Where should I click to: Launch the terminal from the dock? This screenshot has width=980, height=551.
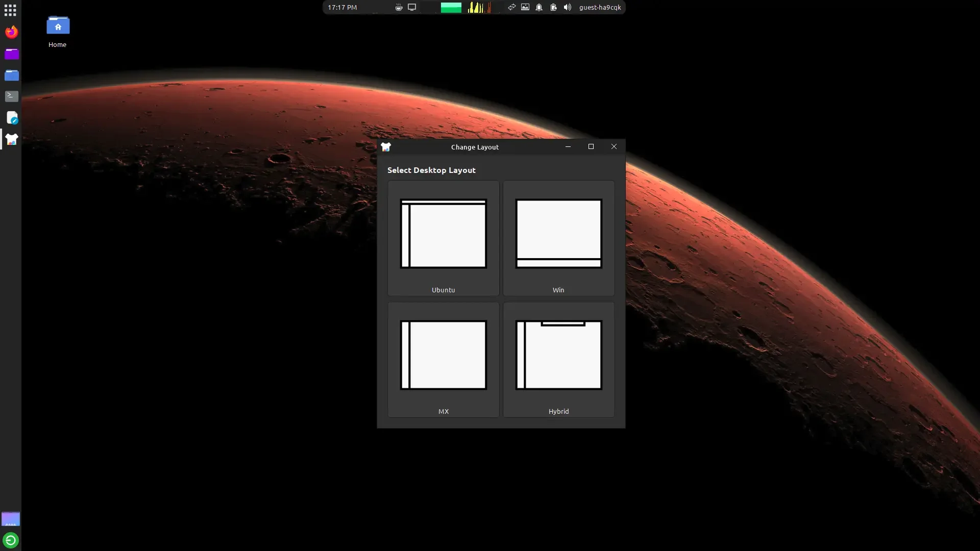pyautogui.click(x=11, y=96)
